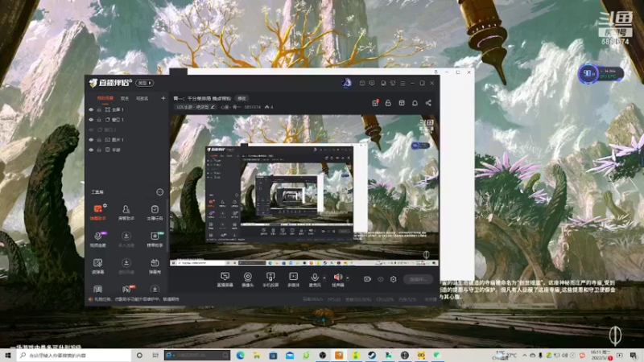This screenshot has width=644, height=362.
Task: Open the toolbox tool with green badge
Action: click(x=155, y=239)
